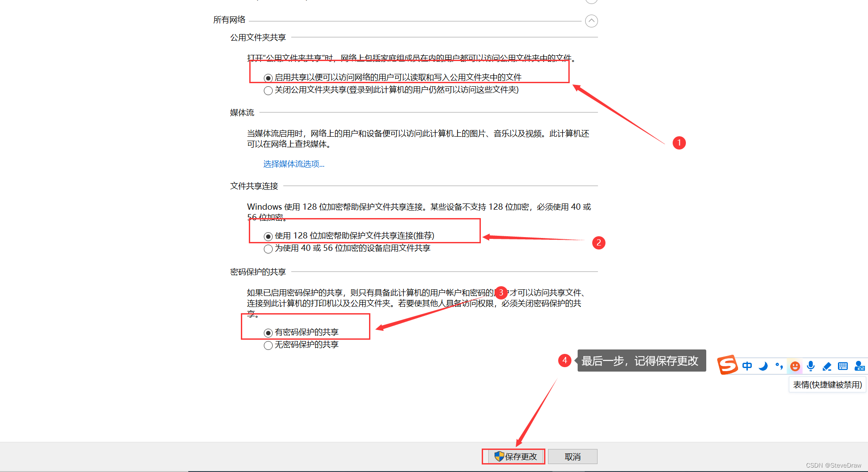Enable 有密码保护的共享

(x=268, y=332)
